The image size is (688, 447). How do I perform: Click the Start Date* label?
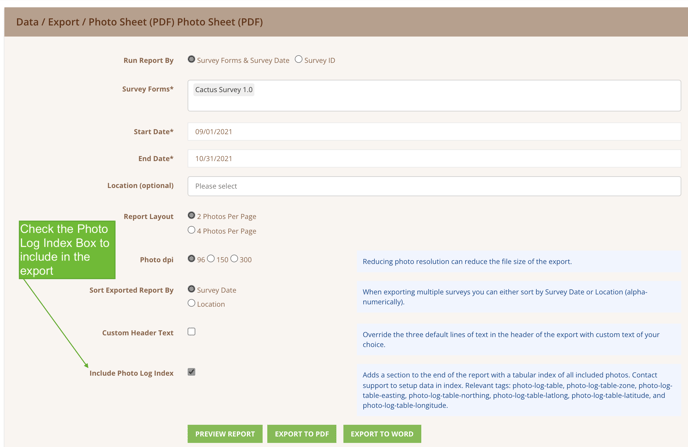coord(154,132)
